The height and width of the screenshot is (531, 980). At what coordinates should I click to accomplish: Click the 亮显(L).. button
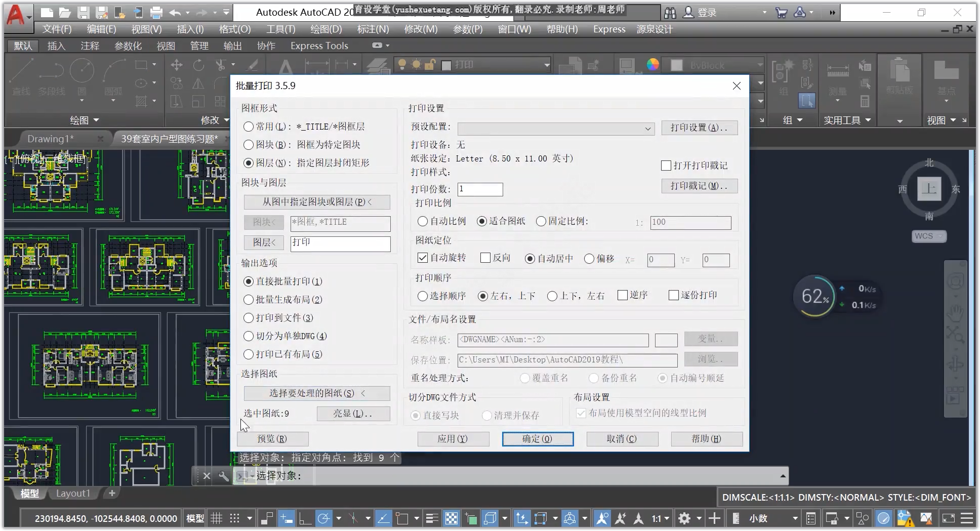coord(353,414)
